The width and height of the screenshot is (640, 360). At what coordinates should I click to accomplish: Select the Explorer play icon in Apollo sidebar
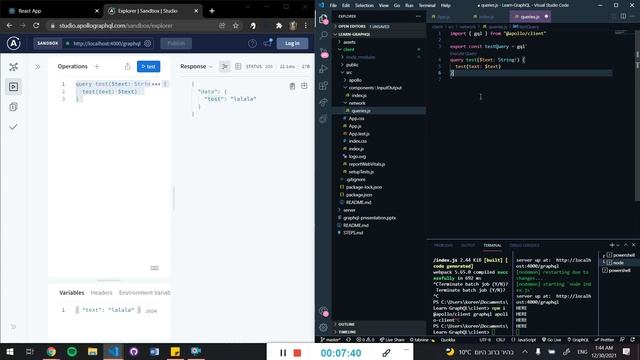pos(13,87)
